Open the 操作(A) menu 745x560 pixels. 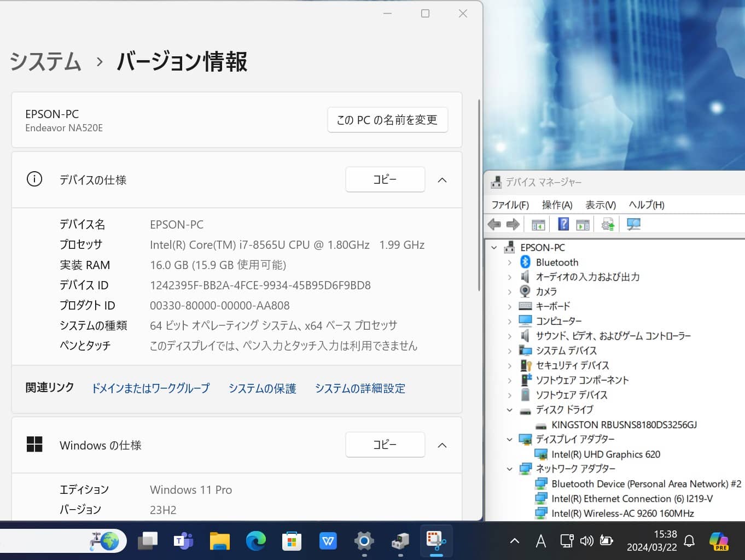[x=557, y=205]
